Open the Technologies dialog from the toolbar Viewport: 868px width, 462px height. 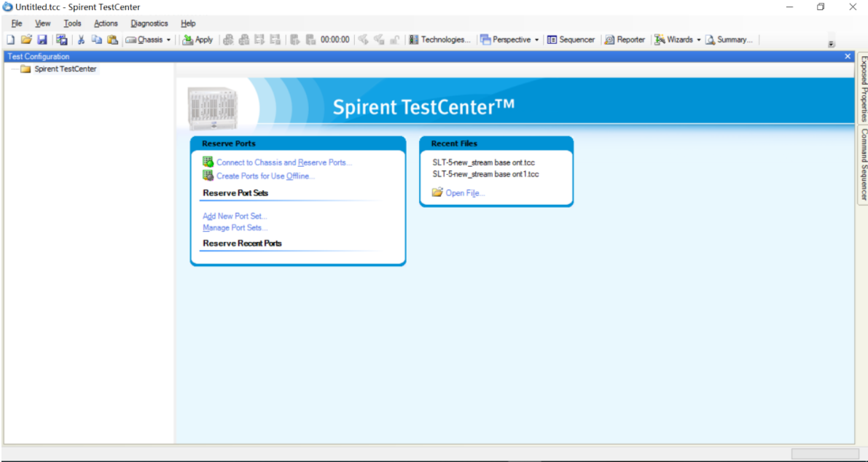(440, 39)
